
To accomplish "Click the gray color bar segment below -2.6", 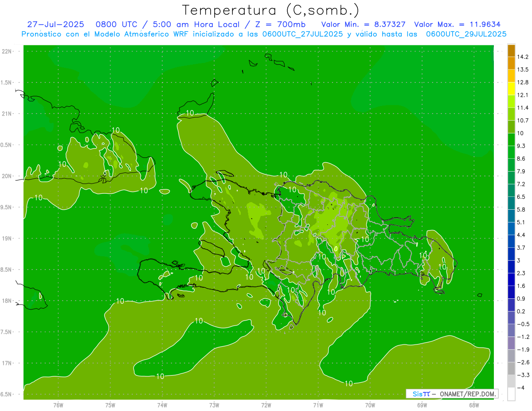I will (x=511, y=368).
